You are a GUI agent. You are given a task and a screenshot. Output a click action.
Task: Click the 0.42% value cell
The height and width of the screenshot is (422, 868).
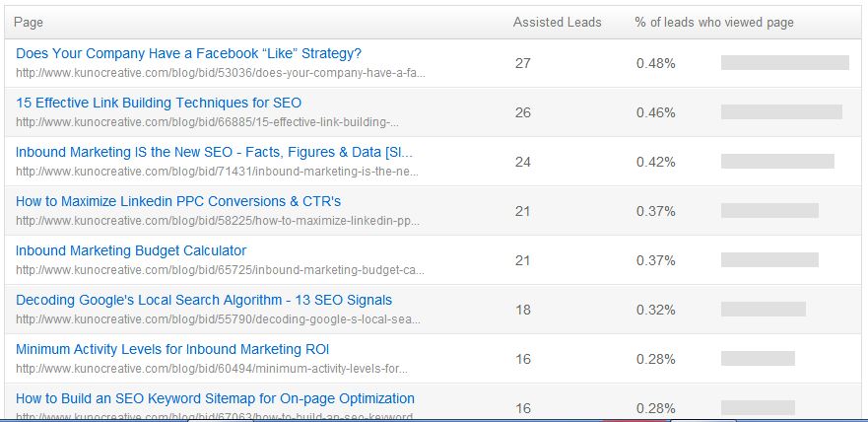pos(655,162)
